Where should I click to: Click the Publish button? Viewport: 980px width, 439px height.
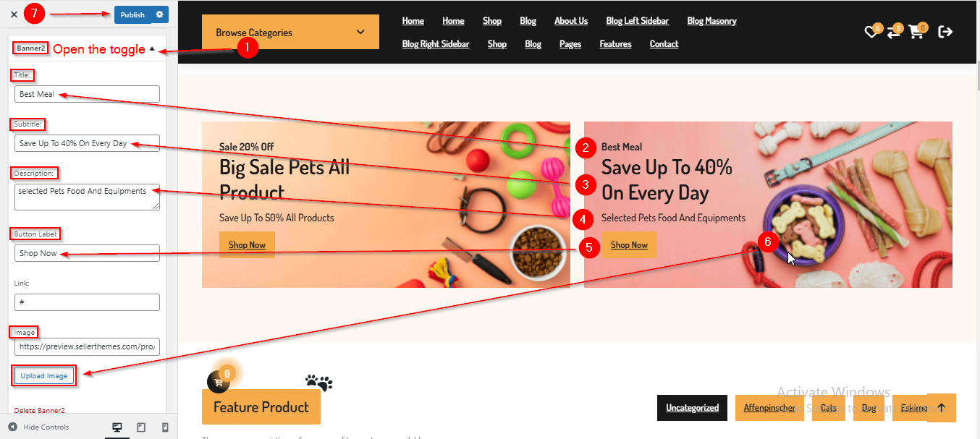pyautogui.click(x=133, y=14)
